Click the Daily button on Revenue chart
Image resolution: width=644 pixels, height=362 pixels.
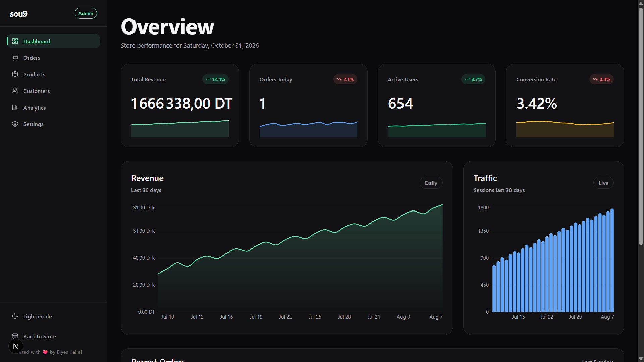click(x=431, y=183)
